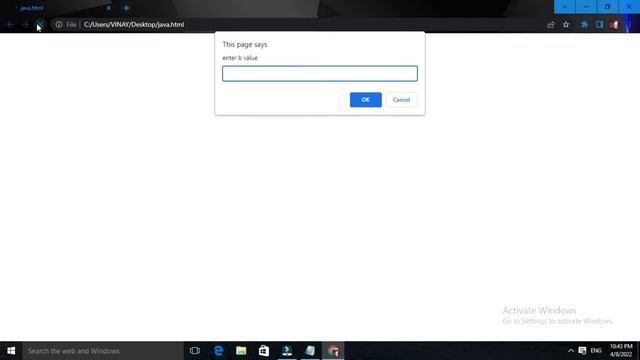
Task: View site information icon
Action: 59,24
